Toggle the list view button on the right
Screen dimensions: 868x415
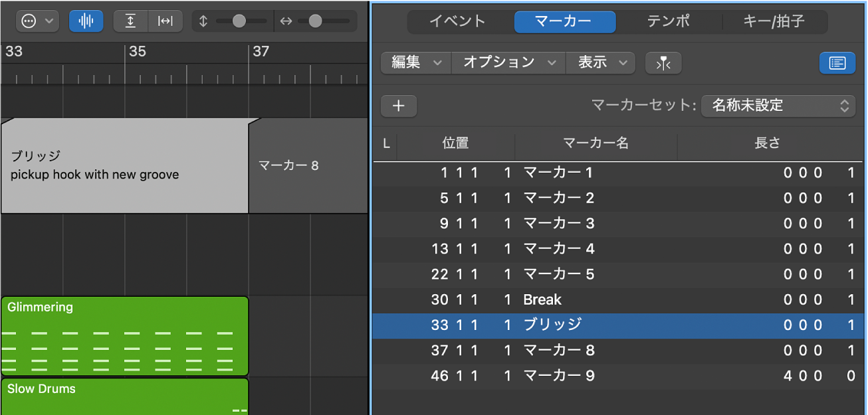click(x=837, y=62)
